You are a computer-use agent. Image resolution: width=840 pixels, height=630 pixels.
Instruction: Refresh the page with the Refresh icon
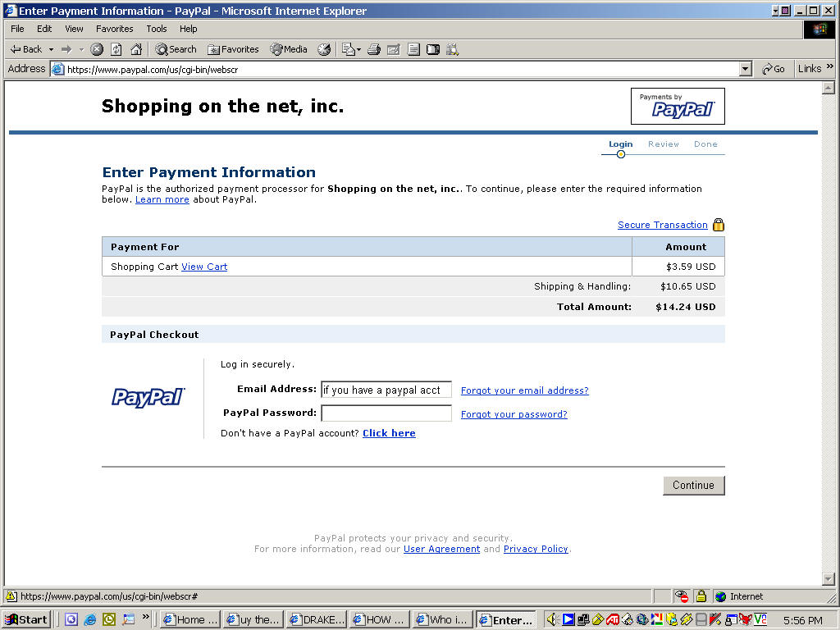pos(116,50)
